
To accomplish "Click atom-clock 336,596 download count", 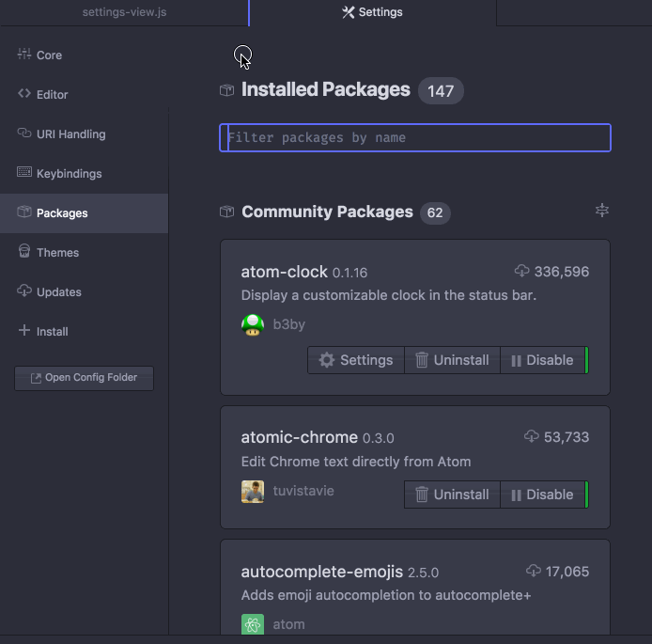I will [x=562, y=272].
